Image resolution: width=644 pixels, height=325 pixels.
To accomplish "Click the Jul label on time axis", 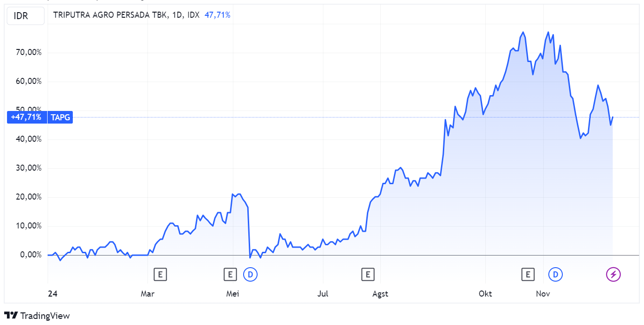I will [x=322, y=294].
